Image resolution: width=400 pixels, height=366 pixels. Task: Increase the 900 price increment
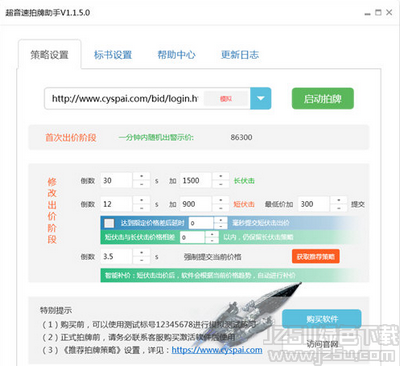(x=221, y=200)
